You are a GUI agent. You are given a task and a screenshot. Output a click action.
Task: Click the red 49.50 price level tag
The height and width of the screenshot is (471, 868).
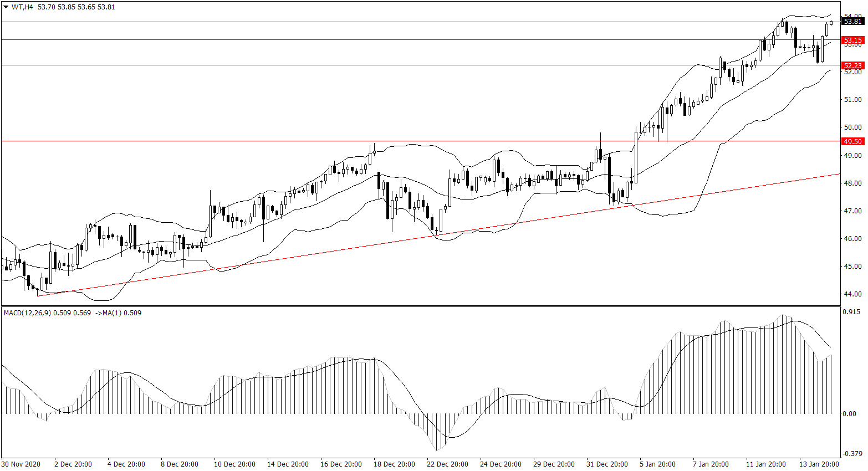pyautogui.click(x=852, y=141)
